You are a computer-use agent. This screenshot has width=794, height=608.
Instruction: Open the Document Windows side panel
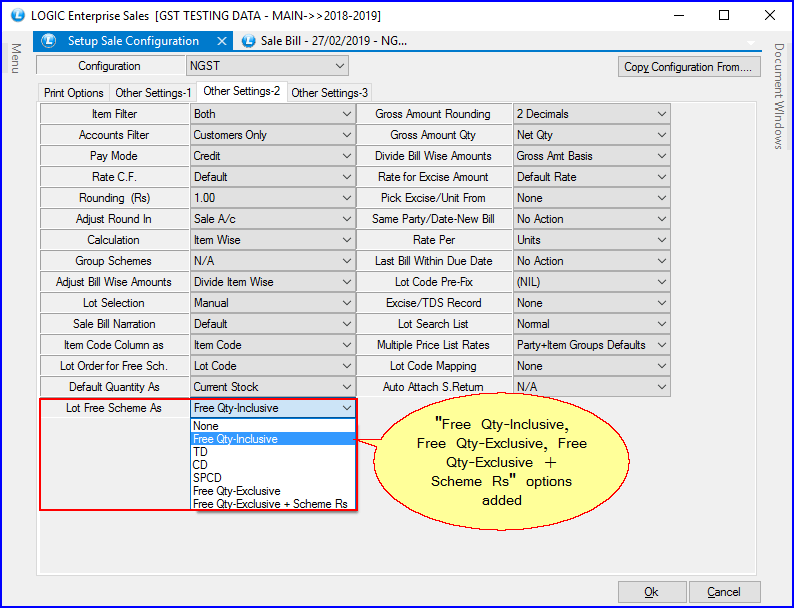[778, 96]
